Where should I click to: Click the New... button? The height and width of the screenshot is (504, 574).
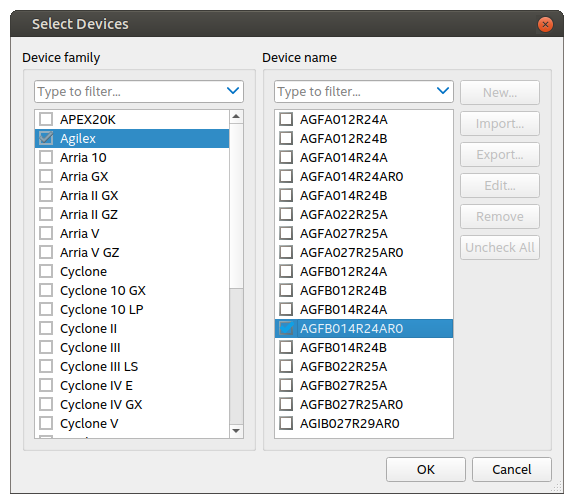500,93
